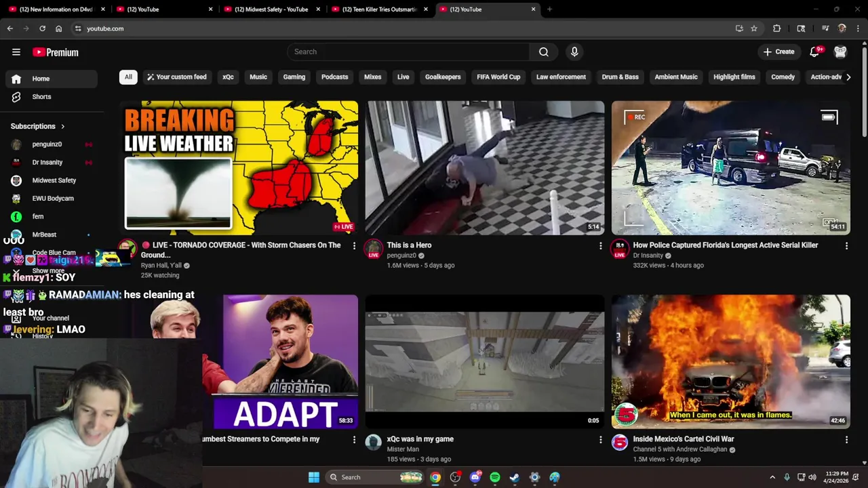
Task: Switch to Teen Killer Tries Outsmarting tab
Action: click(x=378, y=9)
